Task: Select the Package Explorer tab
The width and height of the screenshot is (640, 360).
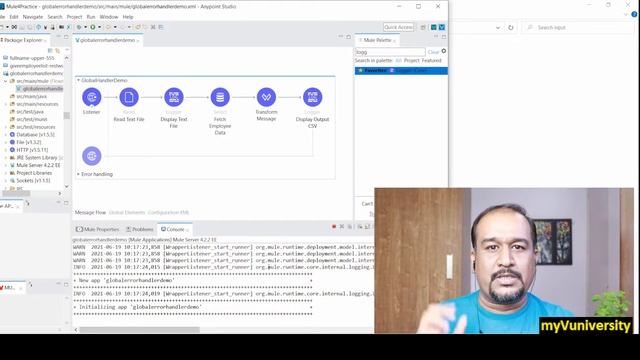Action: pos(23,40)
